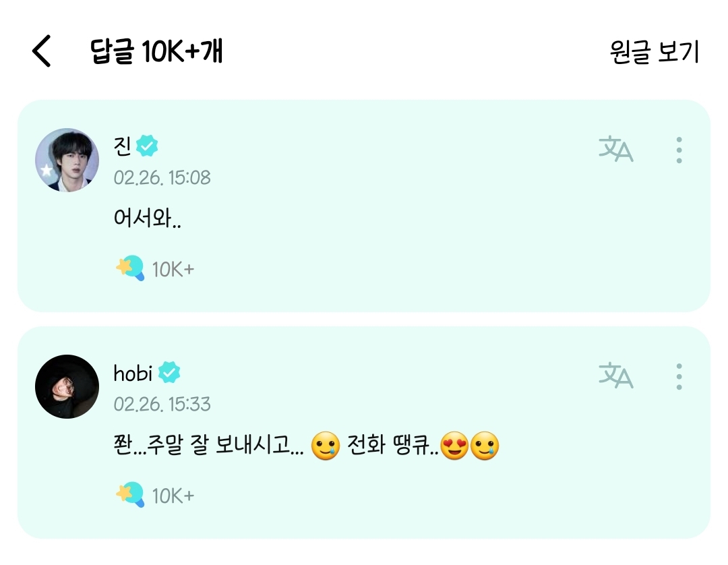Open the options menu on hobi's comment
This screenshot has width=728, height=565.
tap(679, 378)
